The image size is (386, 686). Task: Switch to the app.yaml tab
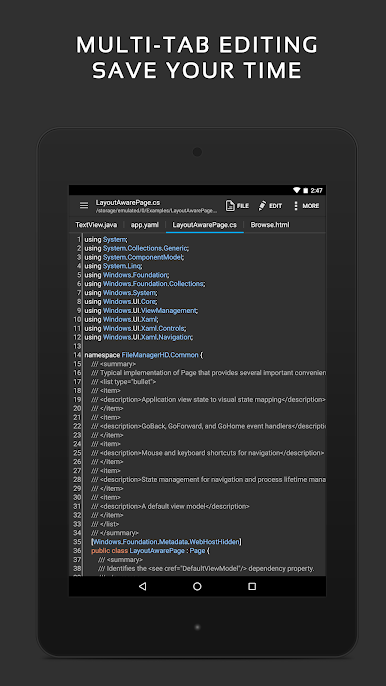pyautogui.click(x=145, y=225)
